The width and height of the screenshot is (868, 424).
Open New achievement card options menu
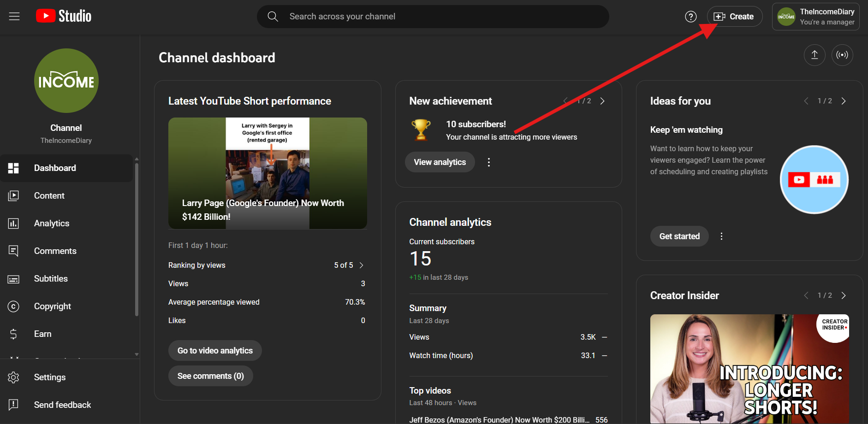tap(489, 162)
